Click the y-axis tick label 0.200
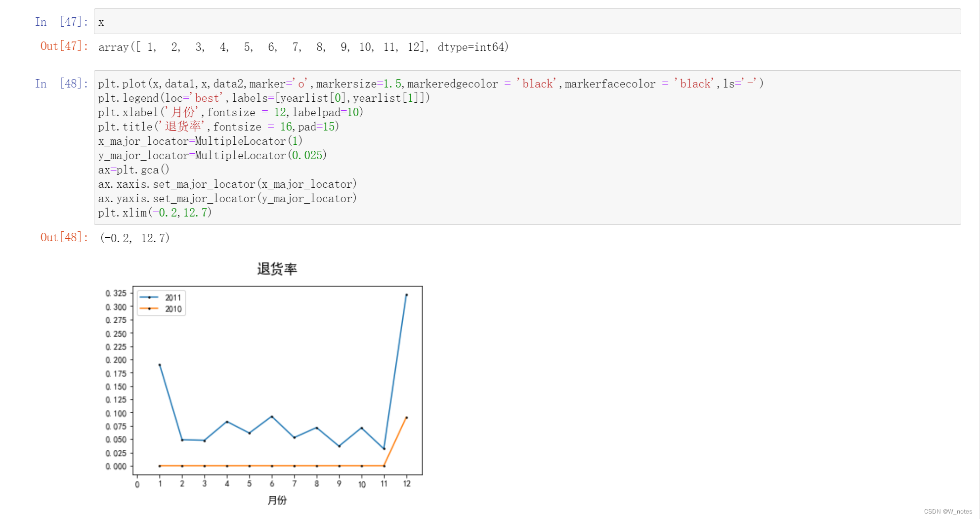 (116, 360)
